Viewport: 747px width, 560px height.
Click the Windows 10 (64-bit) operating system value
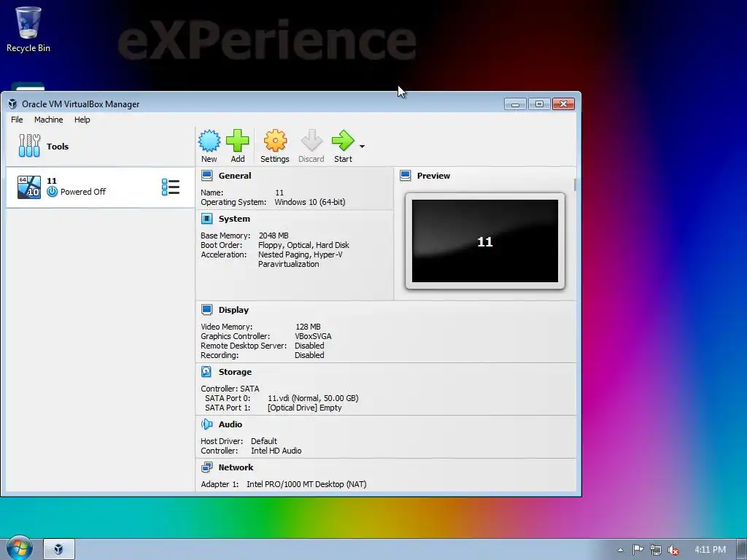pyautogui.click(x=309, y=202)
